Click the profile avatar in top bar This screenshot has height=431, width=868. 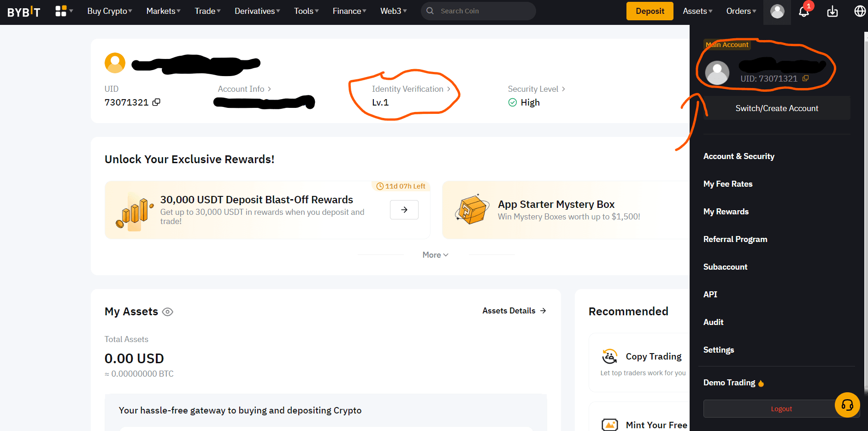[x=777, y=12]
